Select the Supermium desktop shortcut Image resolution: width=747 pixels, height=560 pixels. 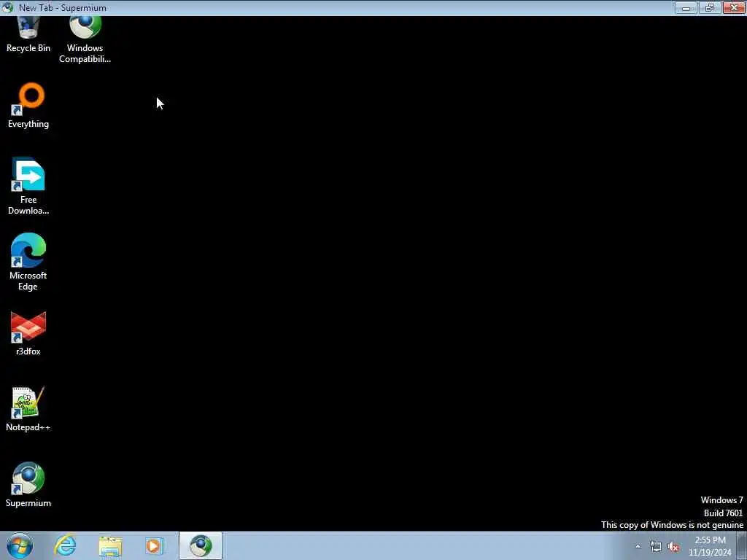[28, 485]
